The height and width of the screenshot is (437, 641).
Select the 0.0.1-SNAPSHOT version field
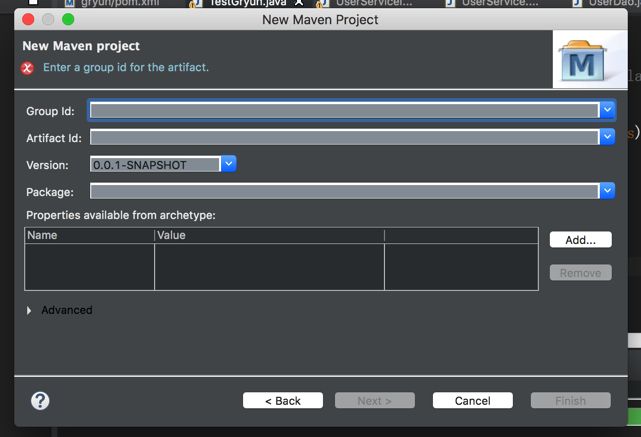155,165
